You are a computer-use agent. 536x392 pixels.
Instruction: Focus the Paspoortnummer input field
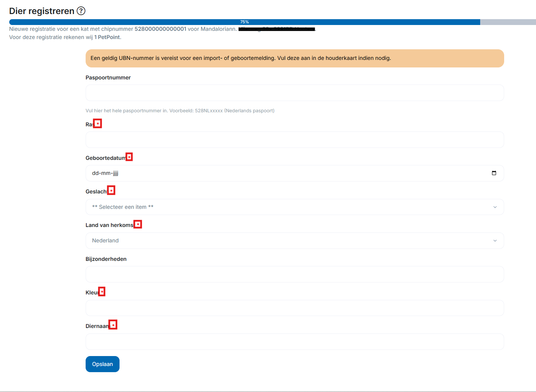pyautogui.click(x=294, y=93)
